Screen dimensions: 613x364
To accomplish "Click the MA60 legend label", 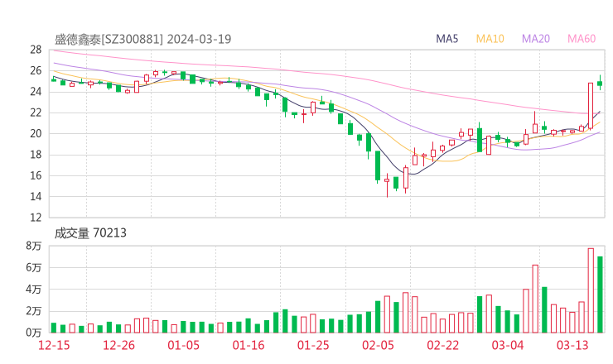I will [582, 39].
